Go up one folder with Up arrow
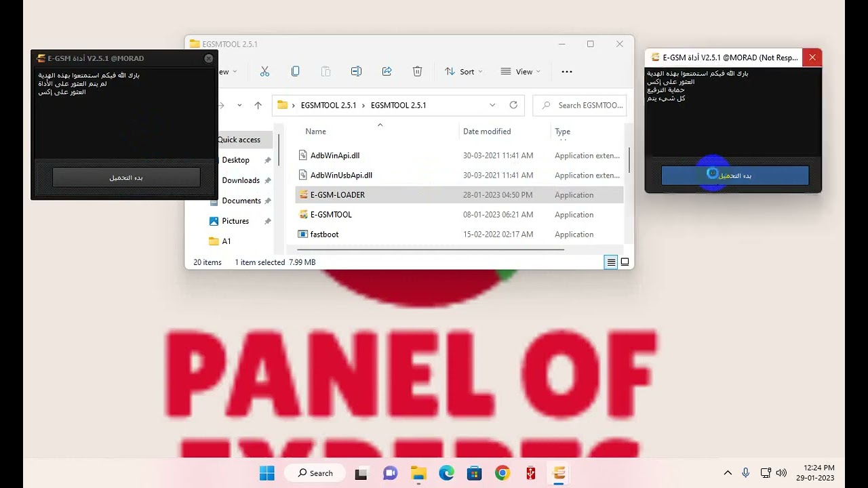 pos(258,105)
